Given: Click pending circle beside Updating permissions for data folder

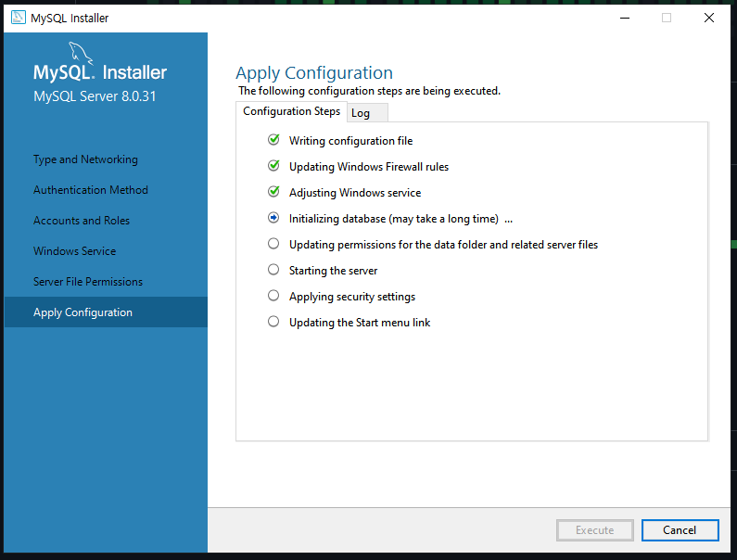Looking at the screenshot, I should (273, 244).
